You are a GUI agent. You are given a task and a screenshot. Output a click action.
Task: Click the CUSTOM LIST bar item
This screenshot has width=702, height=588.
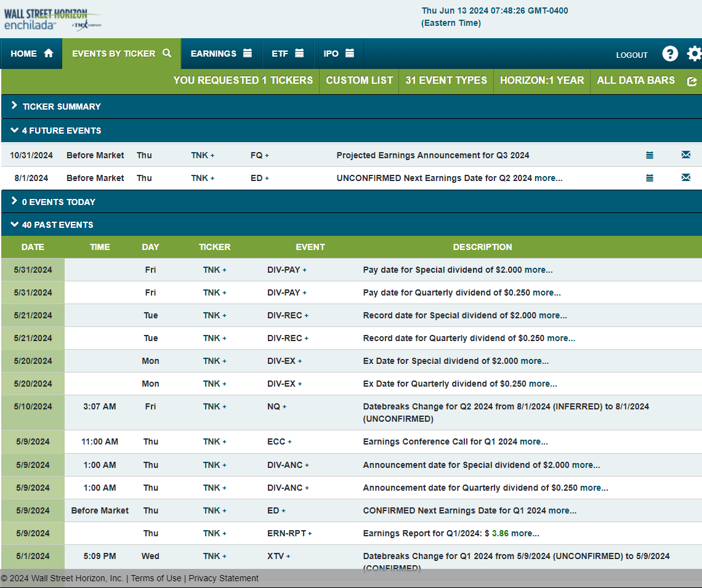[359, 81]
